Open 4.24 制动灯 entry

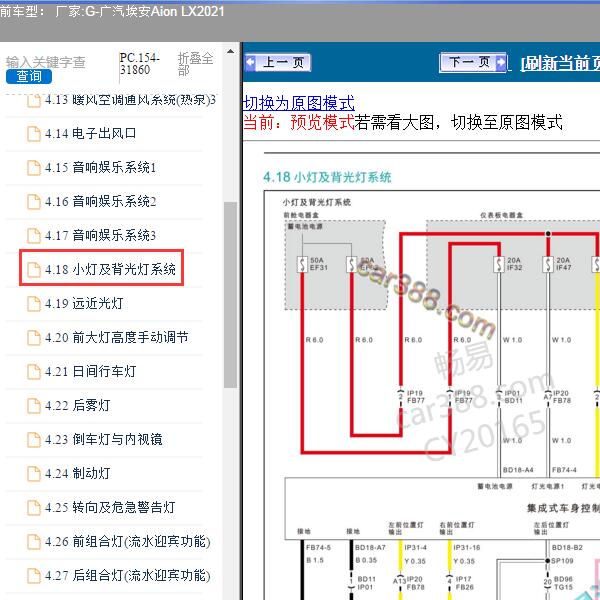[x=78, y=473]
